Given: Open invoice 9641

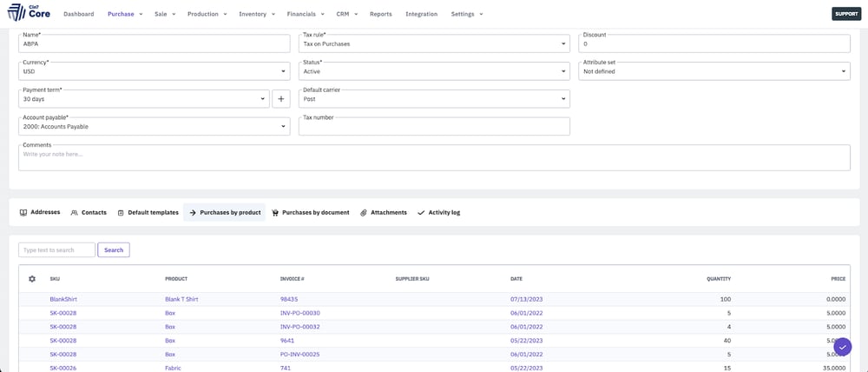Looking at the screenshot, I should click(286, 341).
